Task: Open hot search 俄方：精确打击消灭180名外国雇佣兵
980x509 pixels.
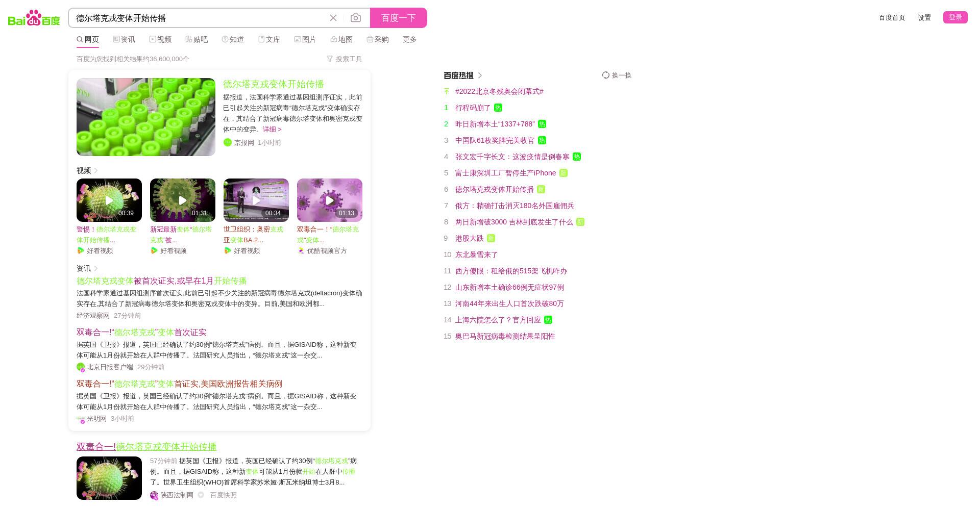Action: tap(514, 206)
